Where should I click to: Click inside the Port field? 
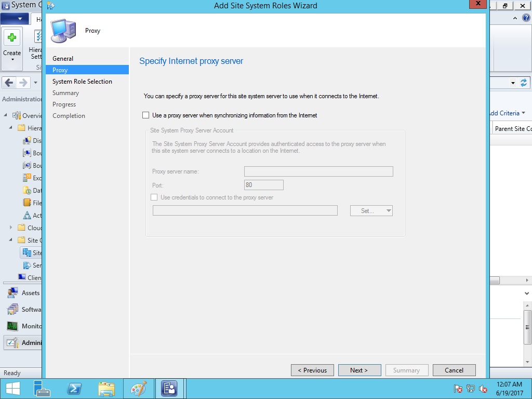(x=263, y=184)
